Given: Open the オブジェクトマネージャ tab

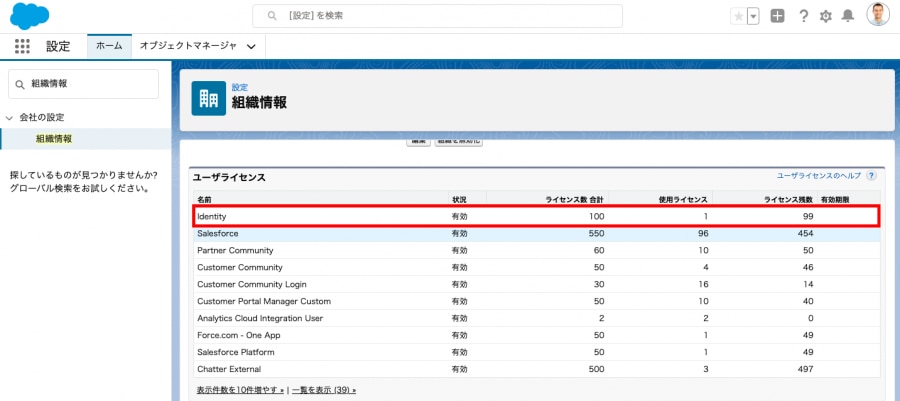Looking at the screenshot, I should click(x=188, y=46).
